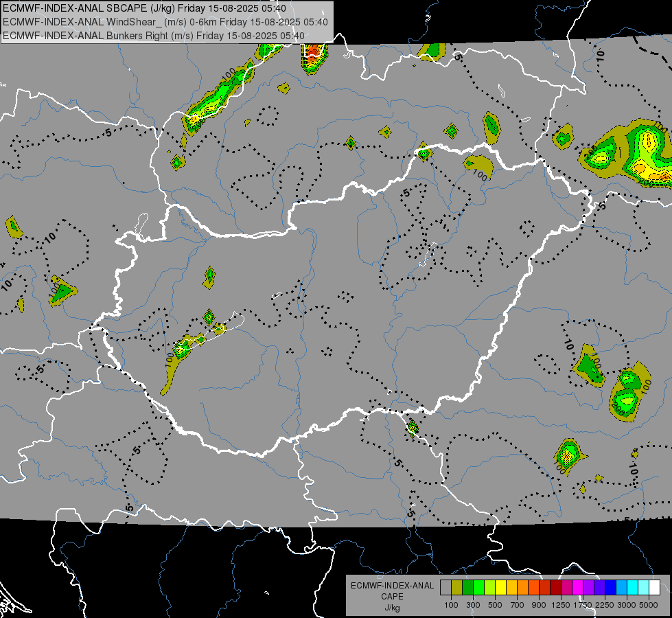The height and width of the screenshot is (618, 672).
Task: Select the pure yellow swatch after 500
Action: pos(500,588)
